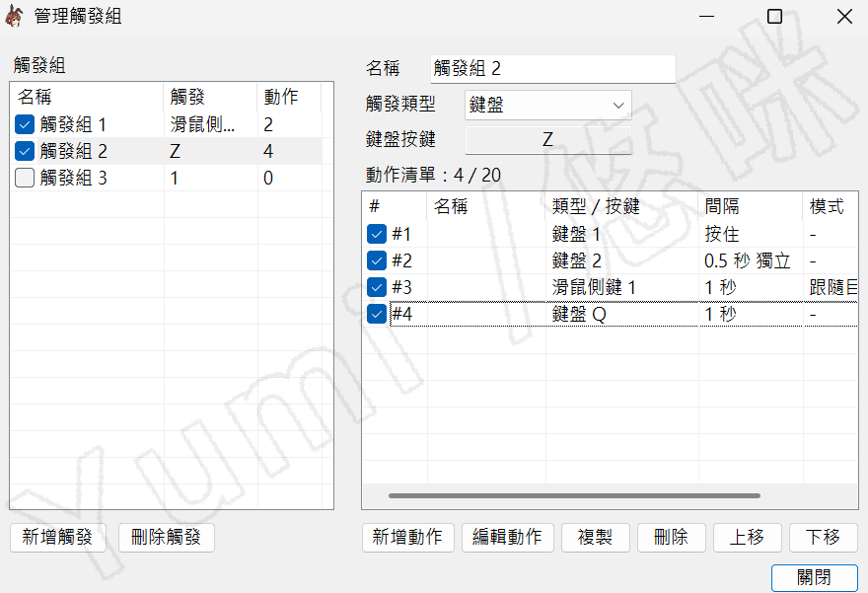Open the 觸發類型 dropdown
The height and width of the screenshot is (593, 868).
coord(548,105)
